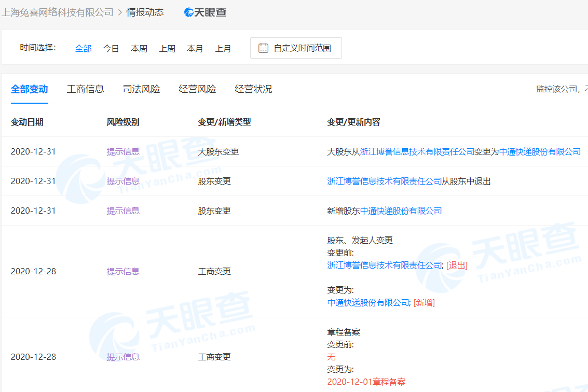
Task: Open the calendar icon for custom time range
Action: pos(263,48)
